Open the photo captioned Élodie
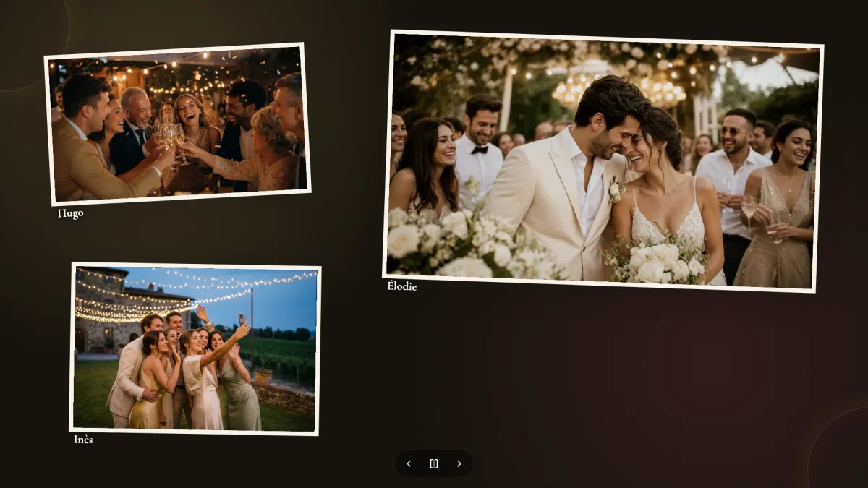This screenshot has width=868, height=488. point(603,161)
